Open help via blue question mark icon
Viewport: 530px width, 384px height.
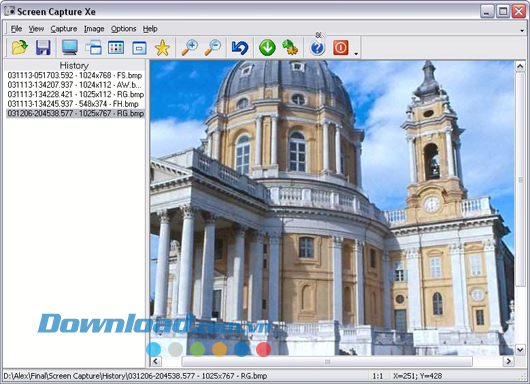click(317, 48)
